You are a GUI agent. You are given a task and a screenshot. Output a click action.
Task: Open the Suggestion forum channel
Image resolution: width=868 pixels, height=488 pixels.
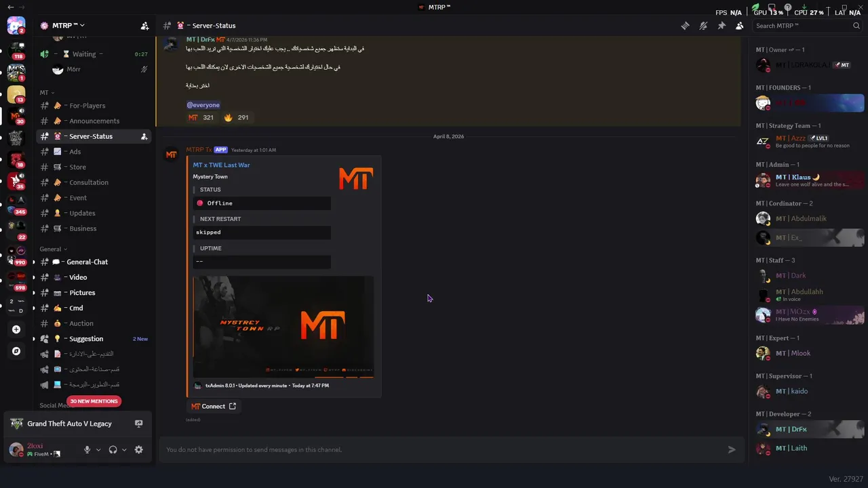[94, 339]
